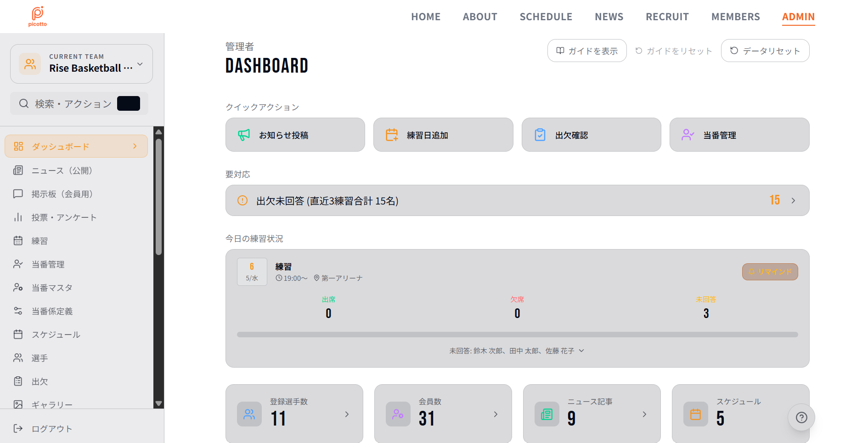Open the SCHEDULE nav menu item
Image resolution: width=868 pixels, height=443 pixels.
(546, 17)
